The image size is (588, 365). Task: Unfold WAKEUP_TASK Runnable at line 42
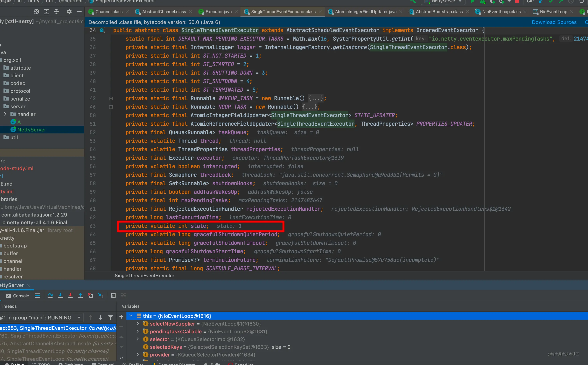(x=111, y=98)
